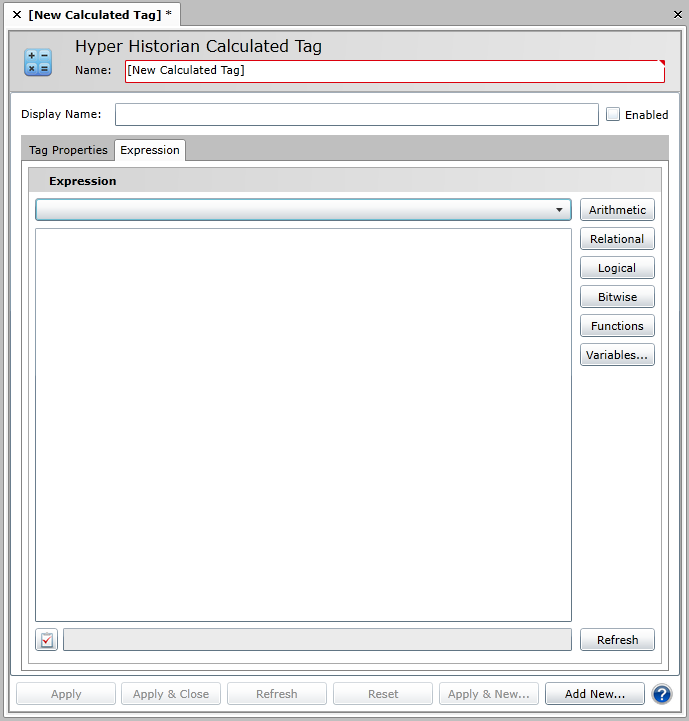The width and height of the screenshot is (689, 721).
Task: Click into the Display Name field
Action: coord(356,114)
